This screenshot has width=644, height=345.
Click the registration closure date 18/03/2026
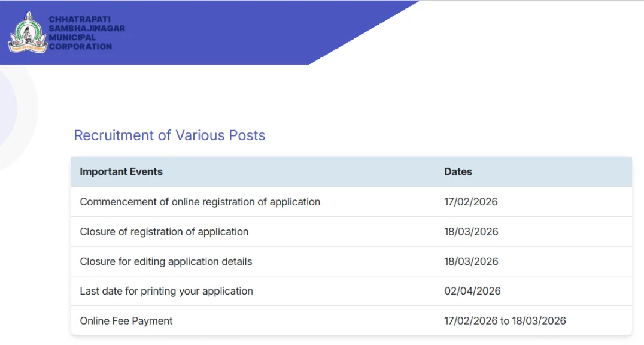pyautogui.click(x=471, y=232)
